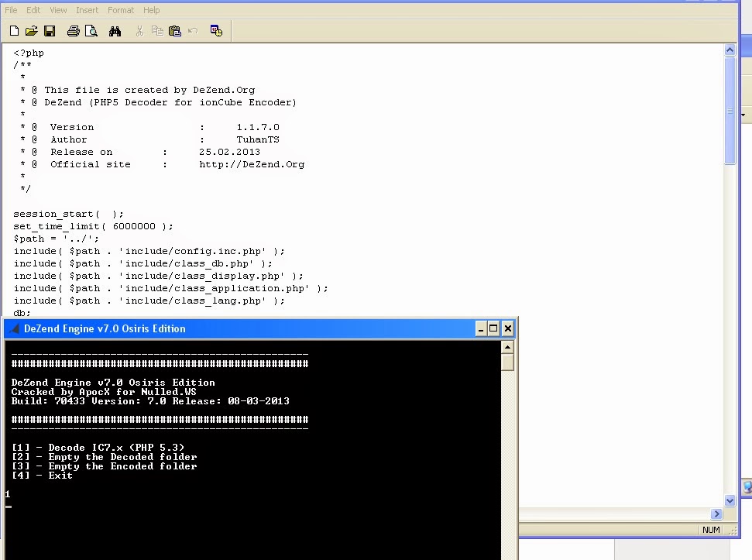The image size is (752, 560).
Task: Click the 'TuhanTS' author text
Action: tap(258, 139)
